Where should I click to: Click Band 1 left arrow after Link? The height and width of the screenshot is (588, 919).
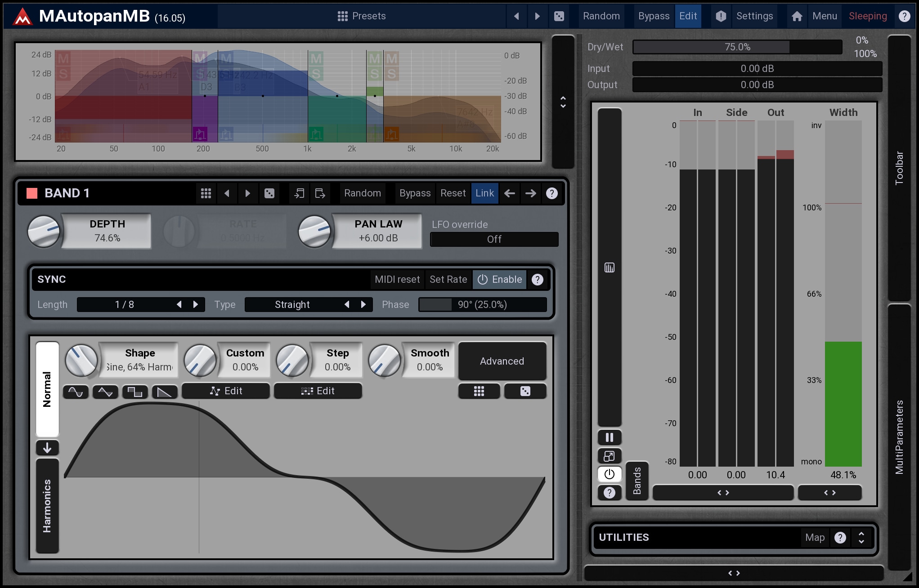(x=509, y=193)
